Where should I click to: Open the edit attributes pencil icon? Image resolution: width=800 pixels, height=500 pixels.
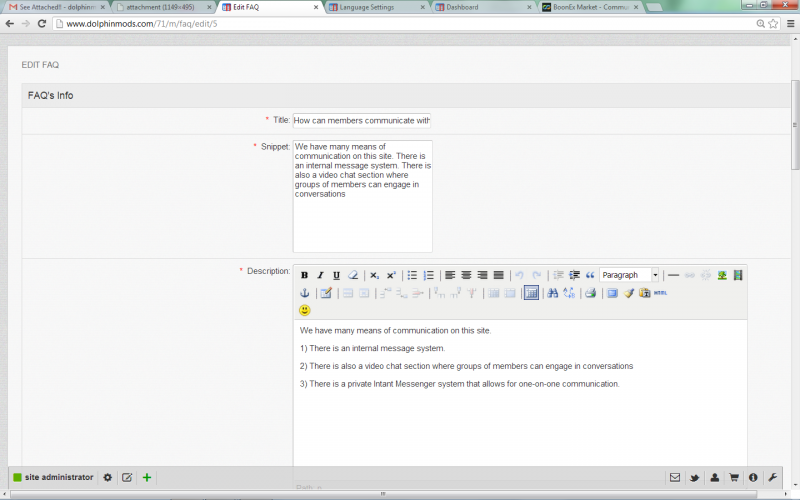[x=326, y=293]
